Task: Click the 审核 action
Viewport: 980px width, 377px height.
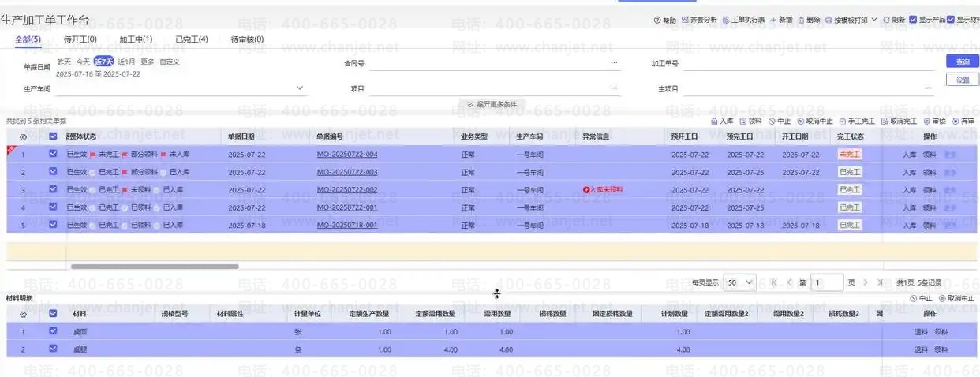Action: pyautogui.click(x=934, y=121)
